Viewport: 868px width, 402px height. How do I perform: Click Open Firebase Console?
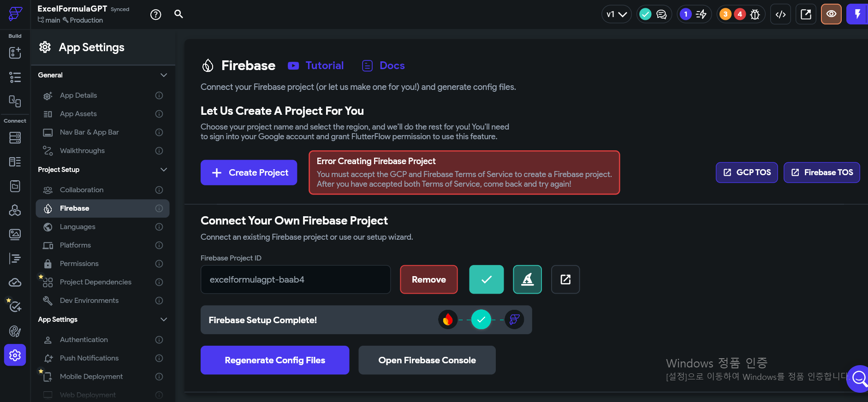pyautogui.click(x=427, y=360)
